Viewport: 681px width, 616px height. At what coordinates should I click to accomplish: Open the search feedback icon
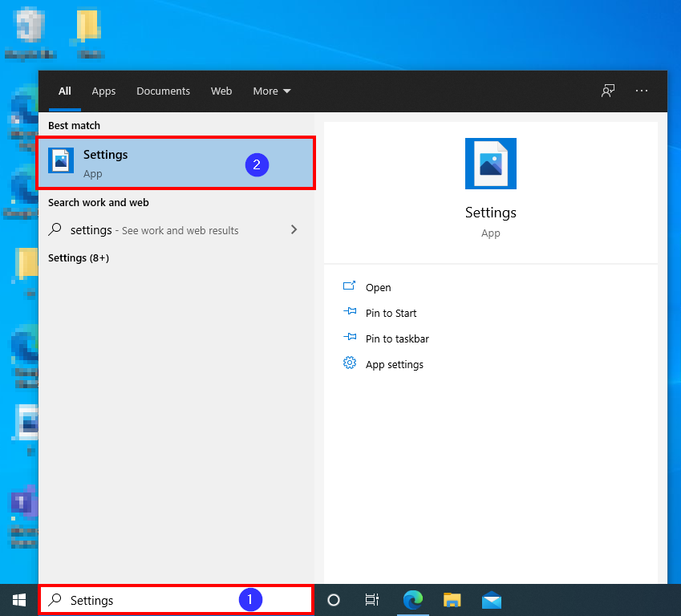point(607,91)
